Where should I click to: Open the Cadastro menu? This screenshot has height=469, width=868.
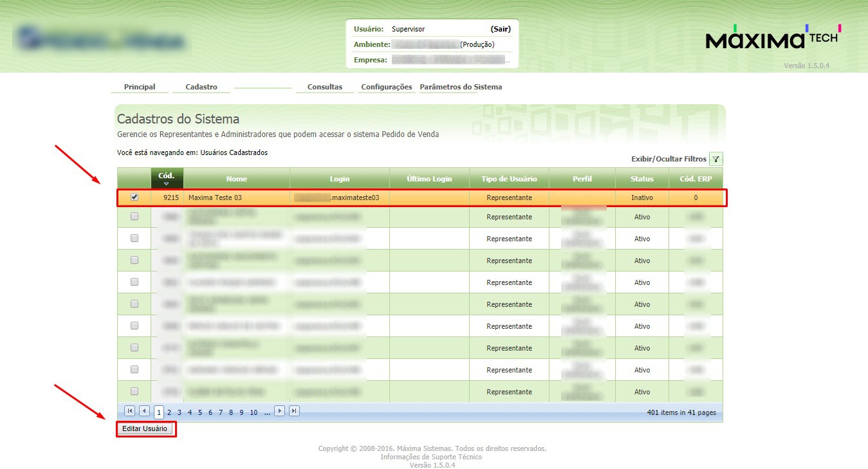(201, 87)
